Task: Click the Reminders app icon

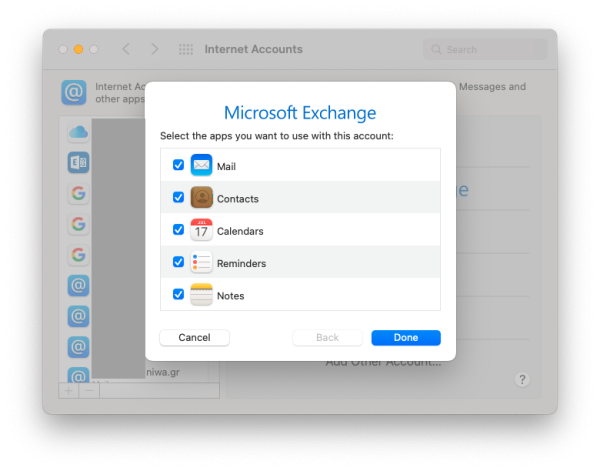Action: click(201, 262)
